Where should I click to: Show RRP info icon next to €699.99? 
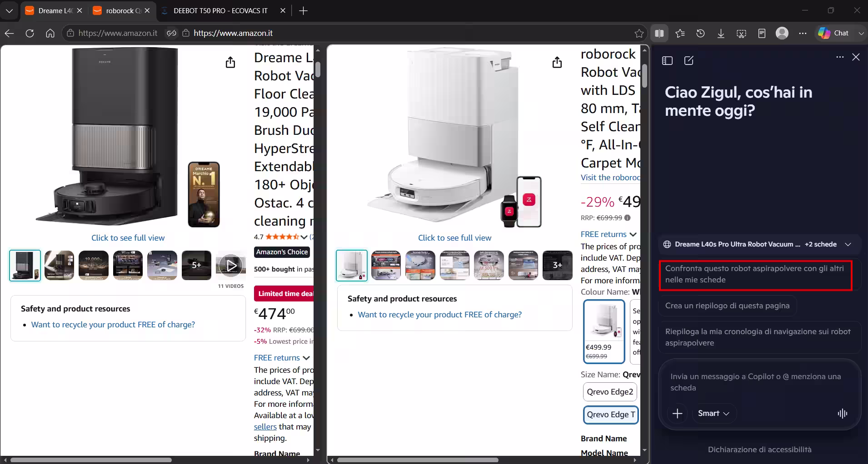(x=628, y=218)
